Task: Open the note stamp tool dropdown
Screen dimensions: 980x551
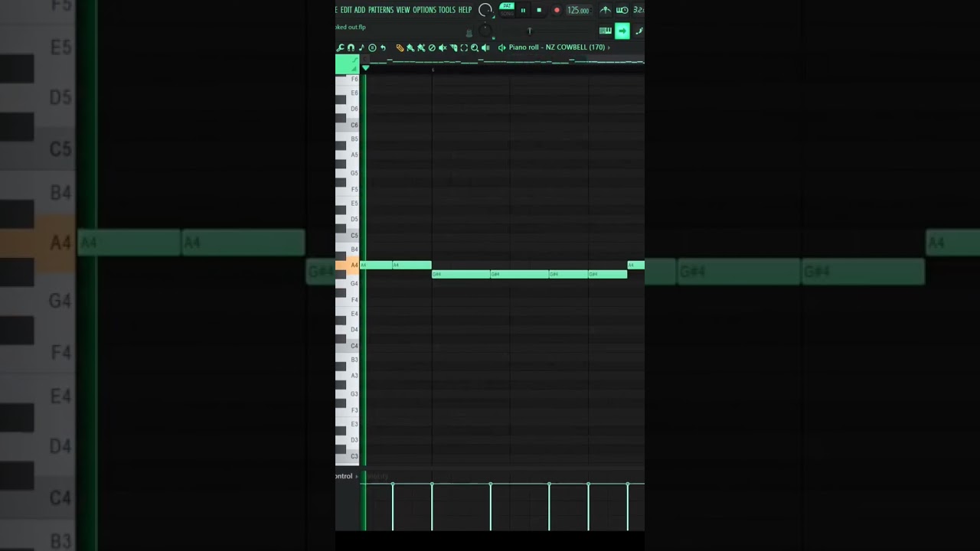Action: 361,47
